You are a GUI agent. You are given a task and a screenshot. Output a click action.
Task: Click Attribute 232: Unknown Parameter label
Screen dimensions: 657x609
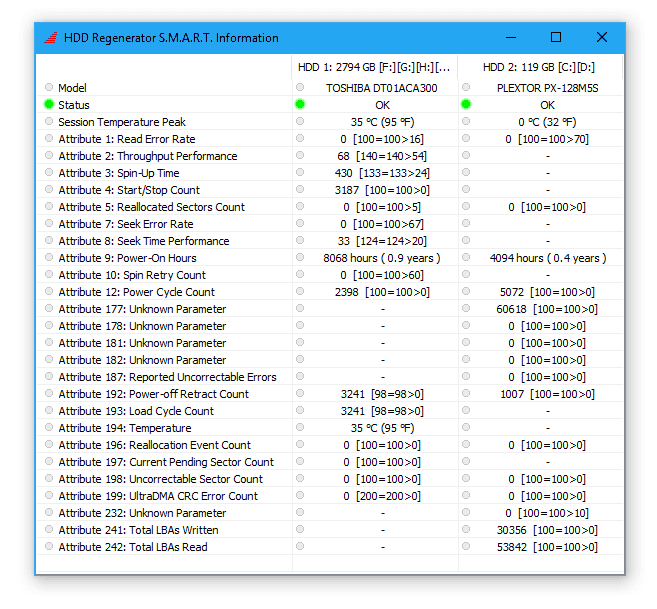[142, 513]
